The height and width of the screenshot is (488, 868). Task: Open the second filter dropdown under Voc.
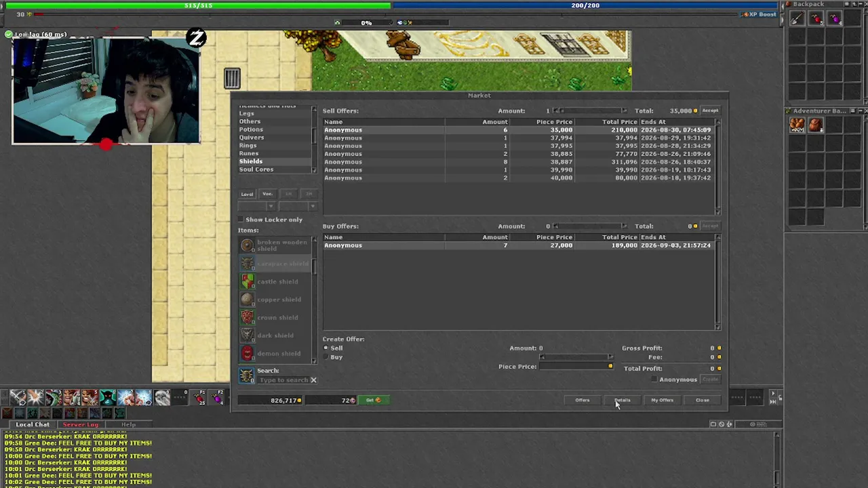tap(298, 207)
